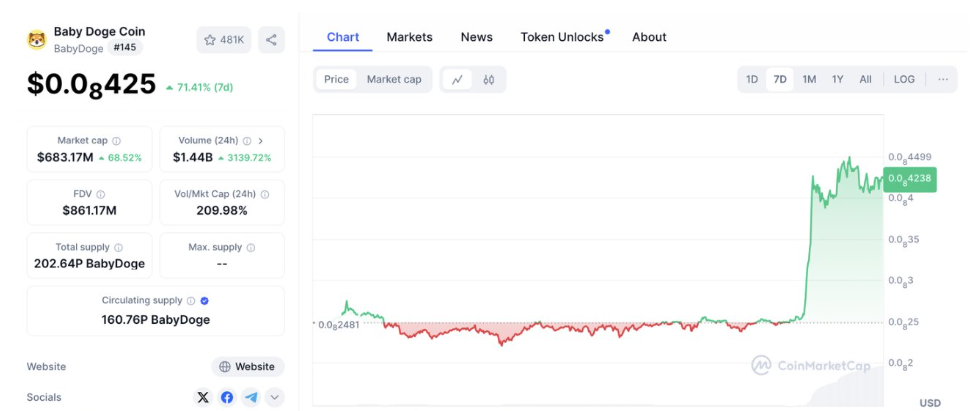Switch to the Markets tab
This screenshot has height=411, width=973.
point(410,37)
